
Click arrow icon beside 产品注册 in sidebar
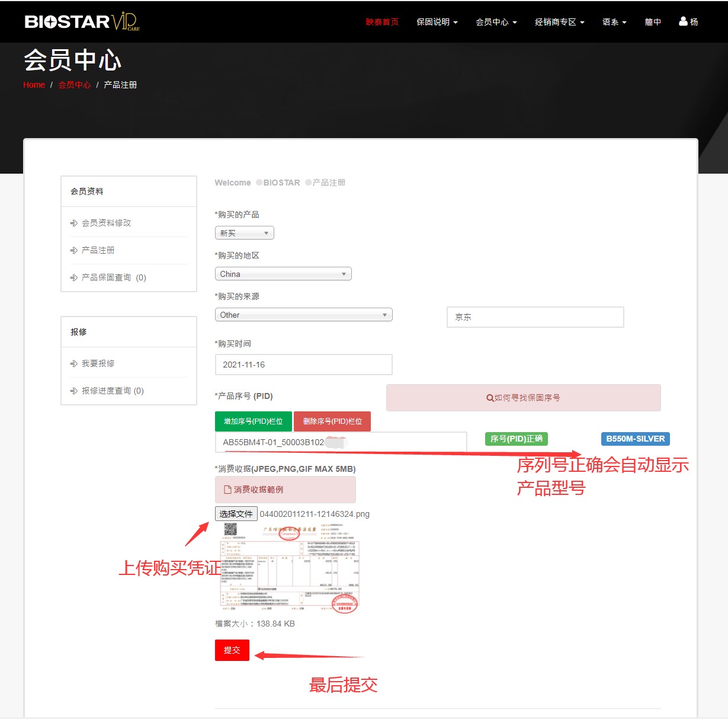coord(74,250)
